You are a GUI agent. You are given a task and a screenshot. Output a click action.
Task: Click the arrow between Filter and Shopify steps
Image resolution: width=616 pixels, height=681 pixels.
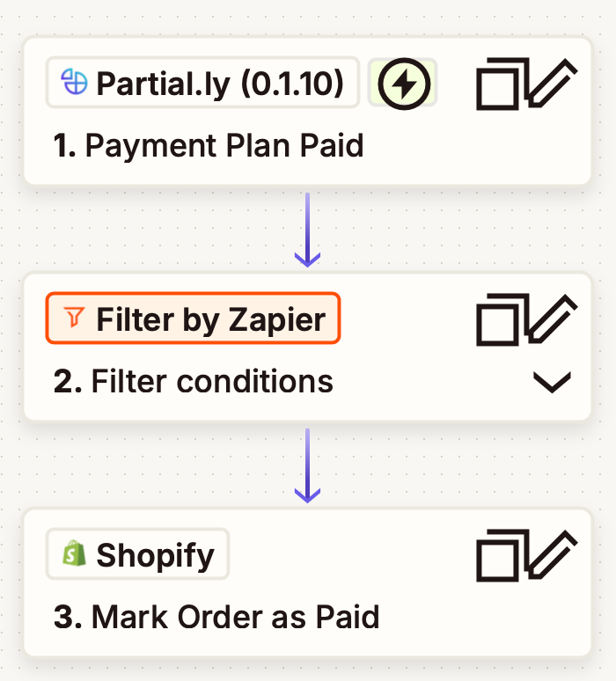click(x=307, y=465)
